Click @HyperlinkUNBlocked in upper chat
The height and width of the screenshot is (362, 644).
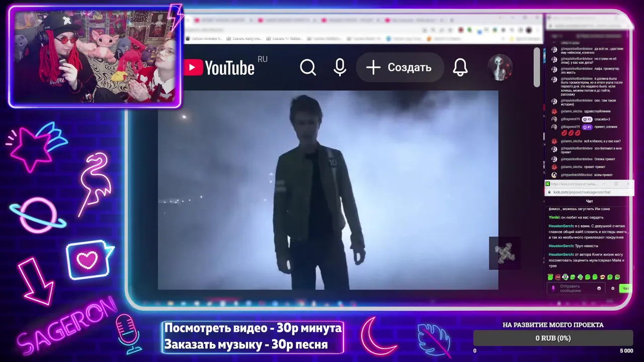tap(577, 175)
